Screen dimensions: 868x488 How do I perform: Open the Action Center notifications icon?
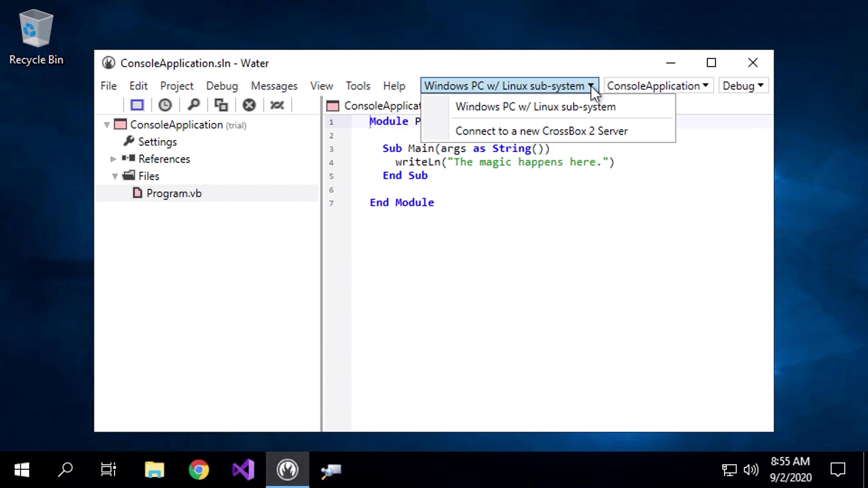pos(838,470)
